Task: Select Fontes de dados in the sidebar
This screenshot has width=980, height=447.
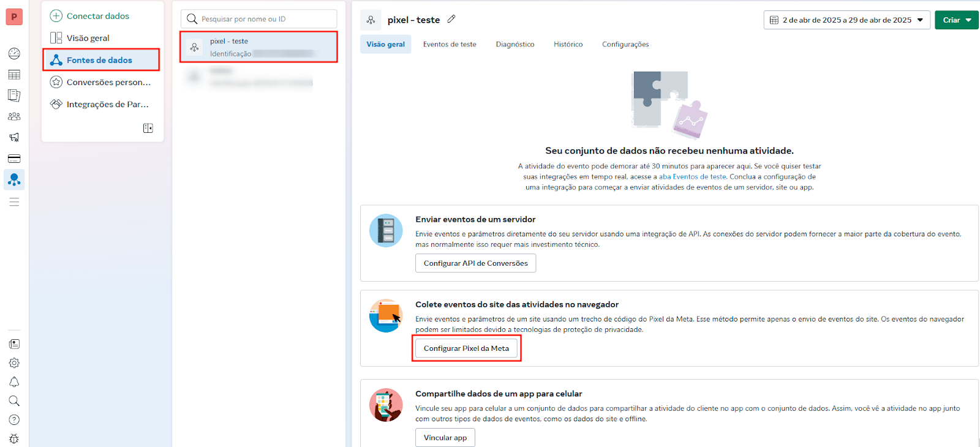Action: [101, 60]
